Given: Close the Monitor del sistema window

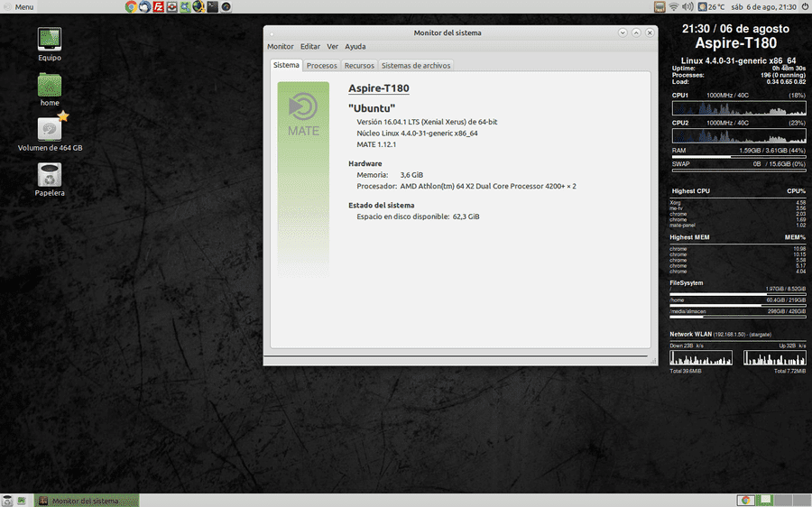Looking at the screenshot, I should coord(650,32).
